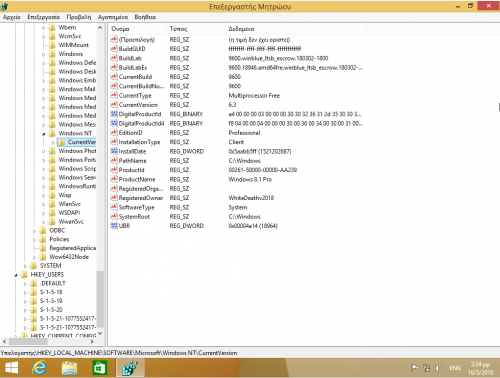This screenshot has height=378, width=500.
Task: Click the Windows Start button
Action: (x=11, y=368)
